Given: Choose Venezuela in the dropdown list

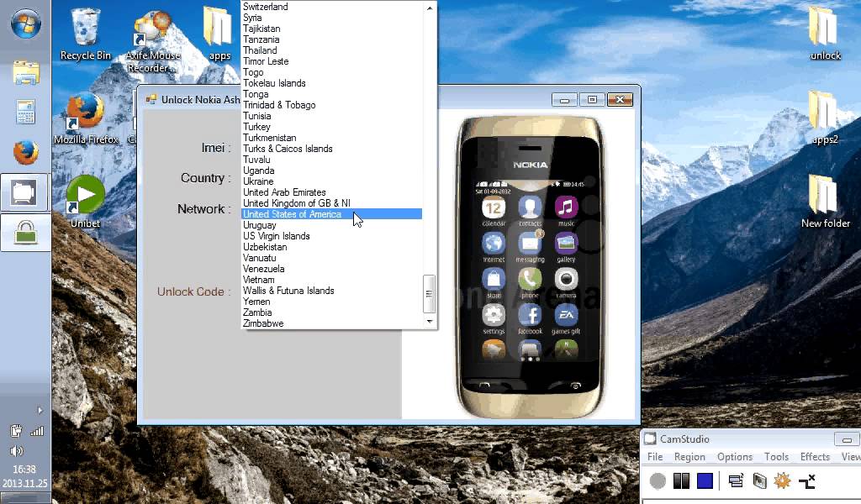Looking at the screenshot, I should [331, 269].
